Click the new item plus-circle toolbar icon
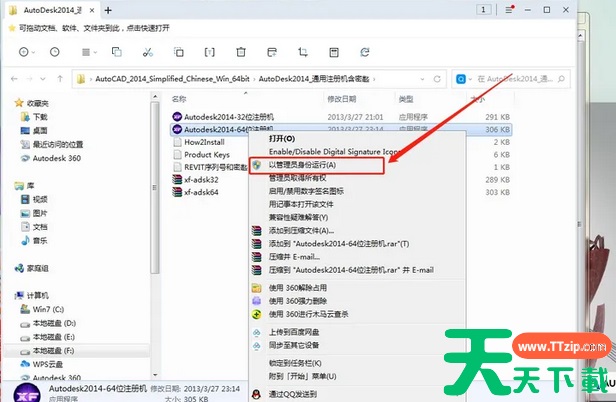The width and height of the screenshot is (616, 402). pos(24,52)
